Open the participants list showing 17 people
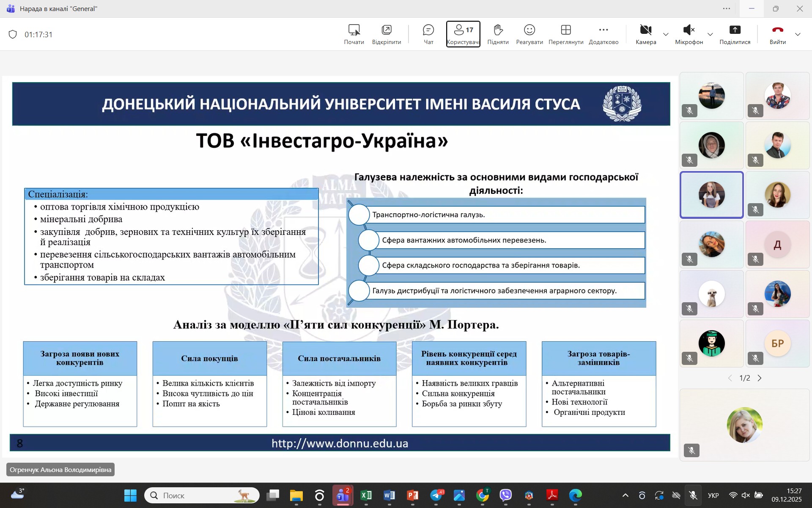The width and height of the screenshot is (812, 508). tap(463, 34)
